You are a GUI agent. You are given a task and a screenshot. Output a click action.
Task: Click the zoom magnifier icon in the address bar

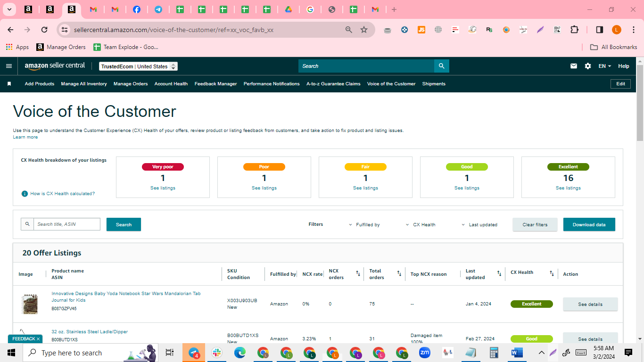pyautogui.click(x=349, y=30)
